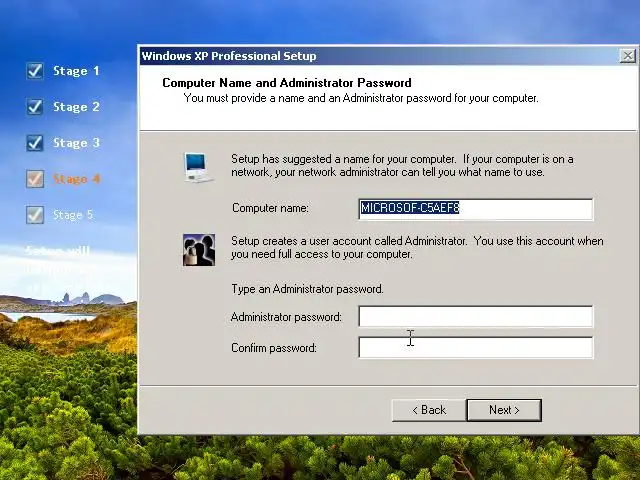Click the greyed Stage 5 checkbox

pos(35,215)
